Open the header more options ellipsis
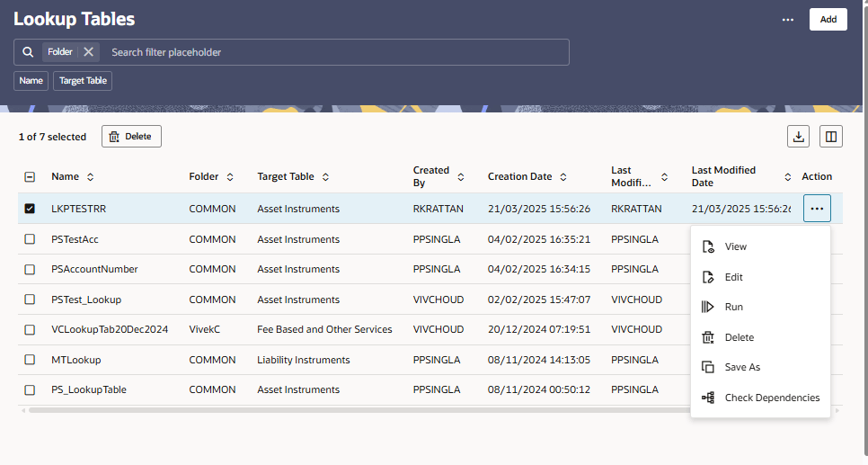The width and height of the screenshot is (868, 465). tap(788, 20)
